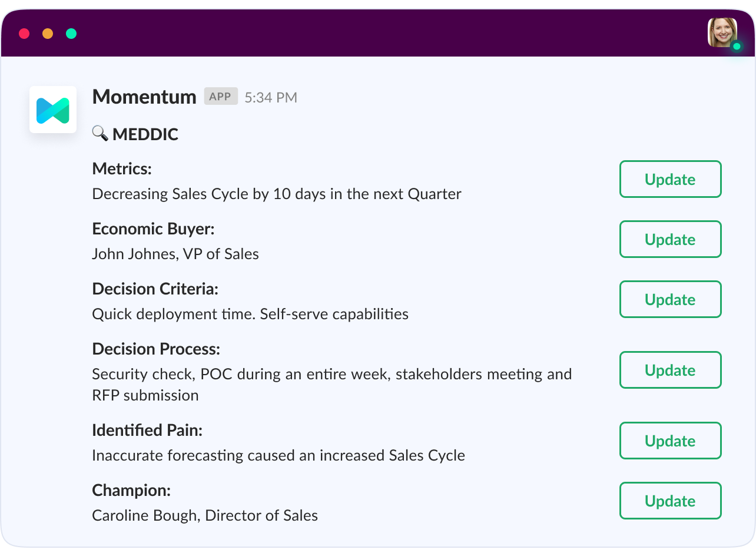756x556 pixels.
Task: Click the magnifying glass icon beside MEDDIC
Action: (x=99, y=134)
